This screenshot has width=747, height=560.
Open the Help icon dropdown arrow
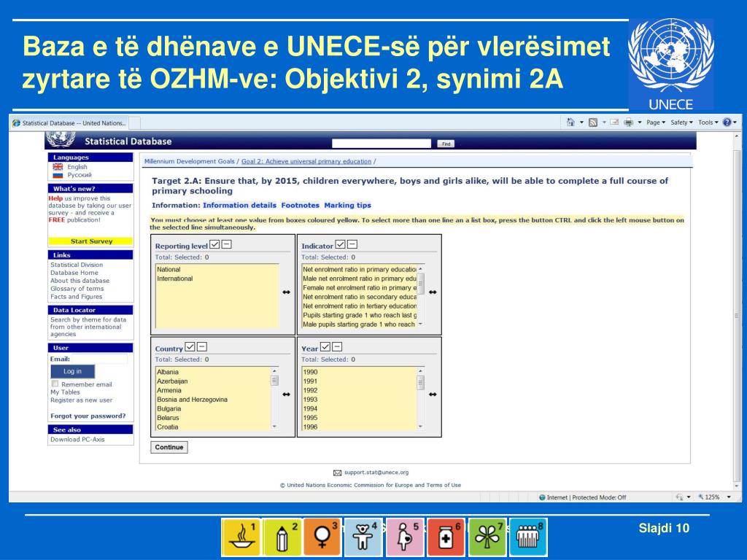click(x=735, y=122)
